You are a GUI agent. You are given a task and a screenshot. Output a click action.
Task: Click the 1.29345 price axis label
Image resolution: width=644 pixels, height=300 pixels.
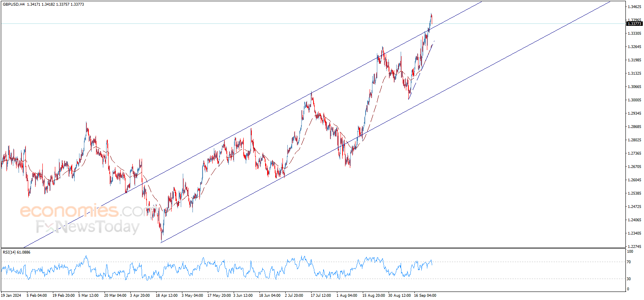click(634, 113)
